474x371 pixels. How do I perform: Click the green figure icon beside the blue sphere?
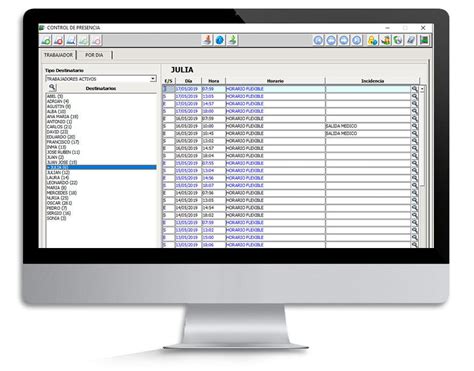[232, 40]
